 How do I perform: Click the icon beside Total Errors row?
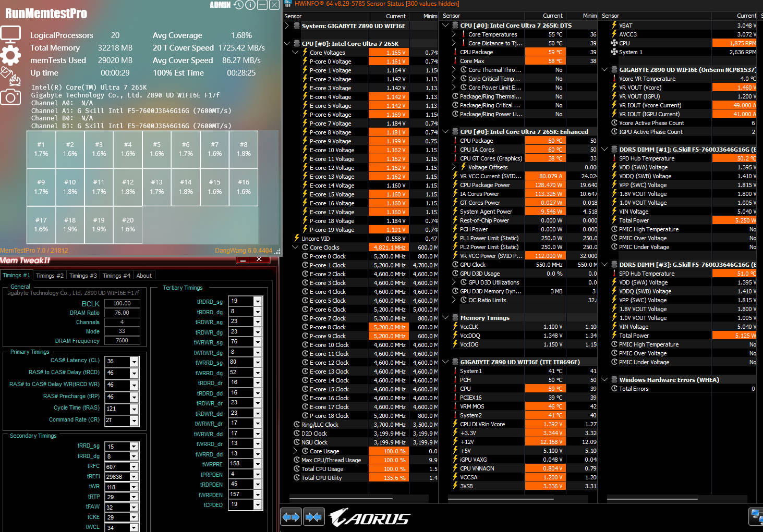click(614, 389)
